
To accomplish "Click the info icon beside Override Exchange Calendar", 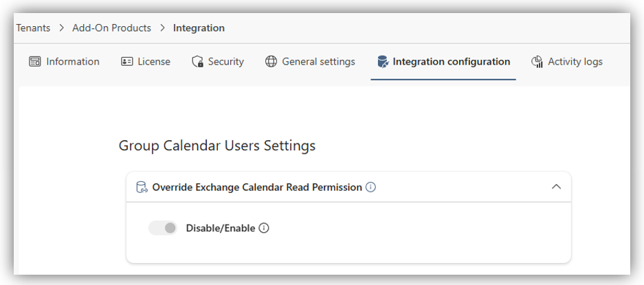I will click(x=370, y=187).
